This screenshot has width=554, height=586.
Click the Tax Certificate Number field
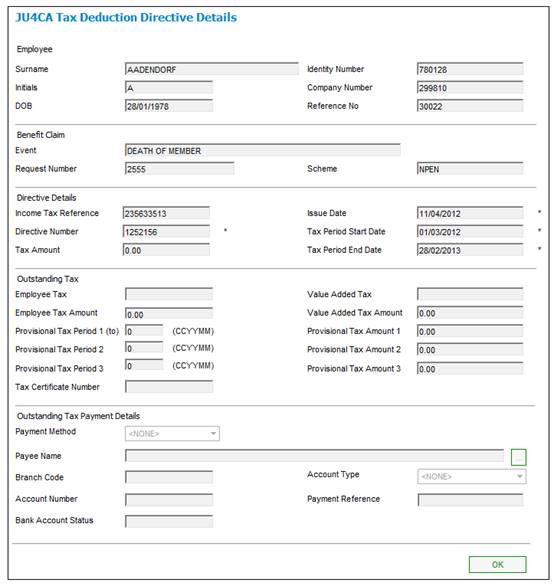(x=169, y=387)
